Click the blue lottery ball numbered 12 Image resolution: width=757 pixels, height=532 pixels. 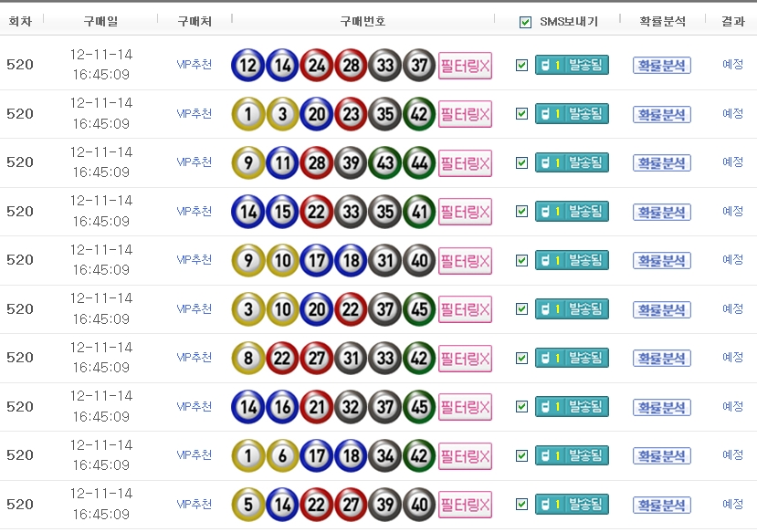pyautogui.click(x=248, y=66)
